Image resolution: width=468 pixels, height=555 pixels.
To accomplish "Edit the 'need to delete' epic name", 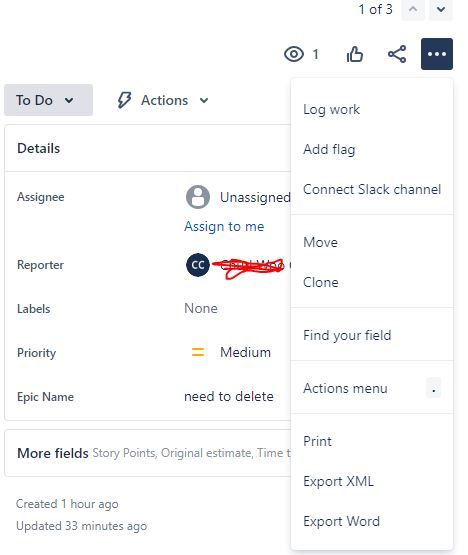I will click(229, 396).
